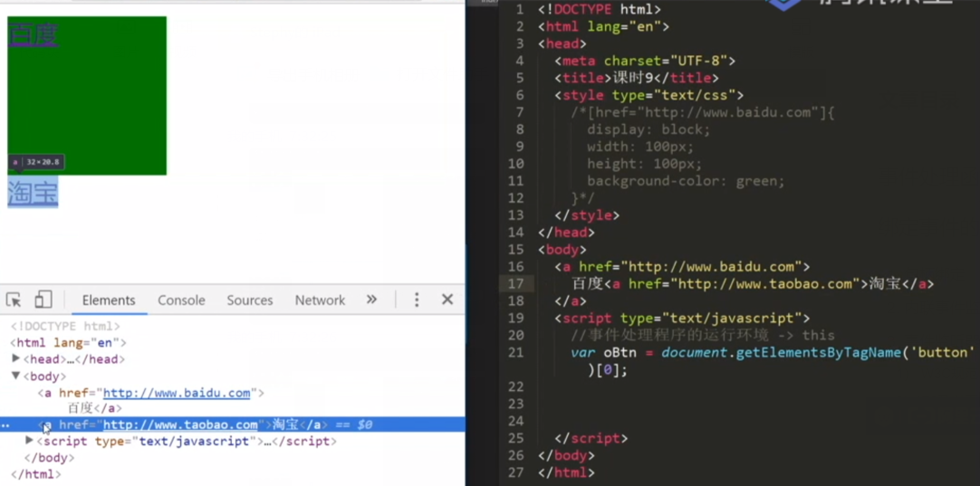Close the DevTools panel
980x486 pixels.
point(447,300)
